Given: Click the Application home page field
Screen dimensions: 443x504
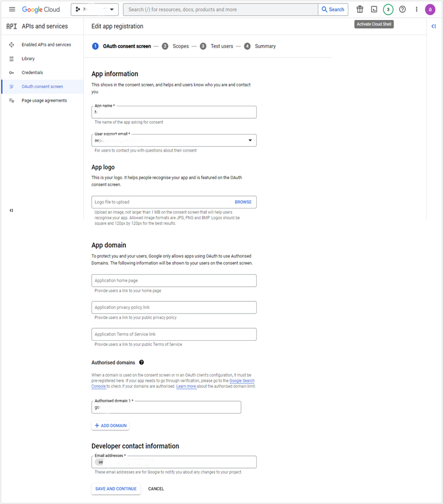Looking at the screenshot, I should click(x=174, y=281).
